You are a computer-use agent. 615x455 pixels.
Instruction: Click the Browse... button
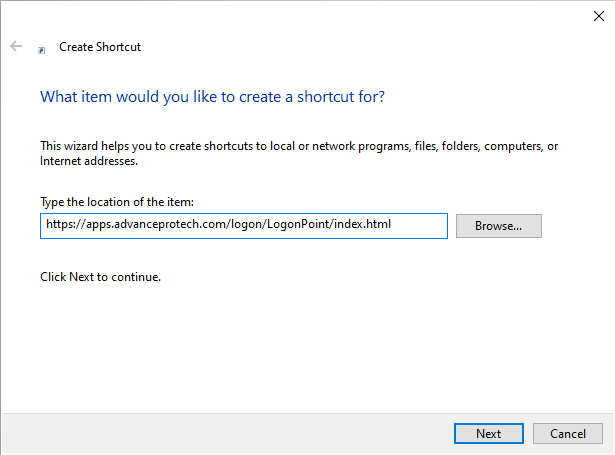tap(498, 226)
